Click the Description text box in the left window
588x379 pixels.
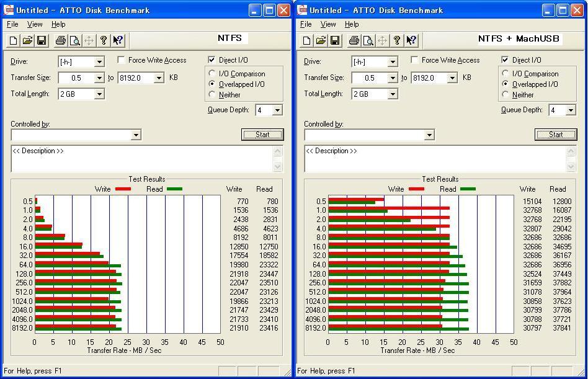point(141,159)
